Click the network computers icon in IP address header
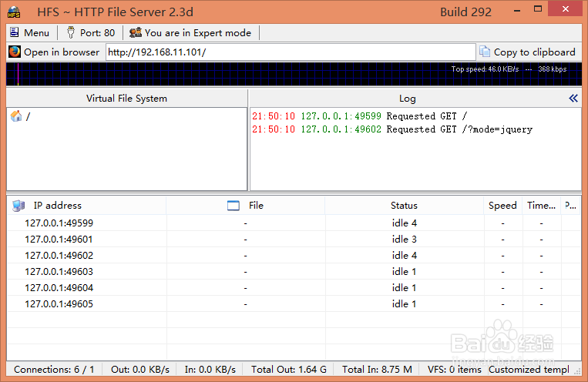588x382 pixels. [x=18, y=206]
